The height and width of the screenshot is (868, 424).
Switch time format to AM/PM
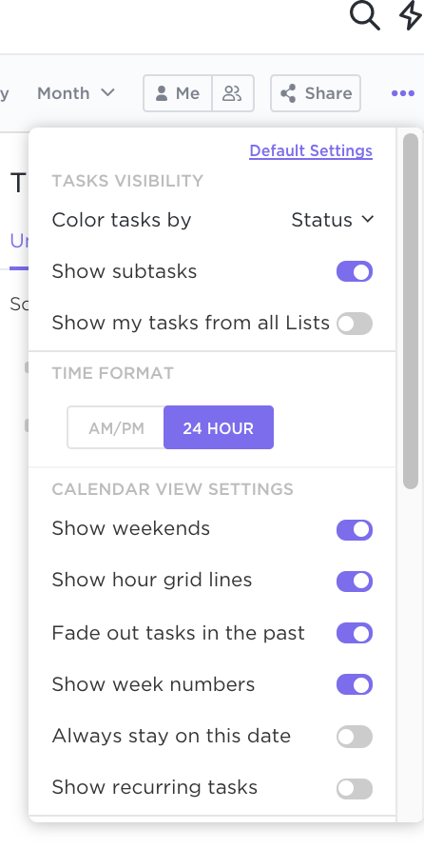click(116, 428)
